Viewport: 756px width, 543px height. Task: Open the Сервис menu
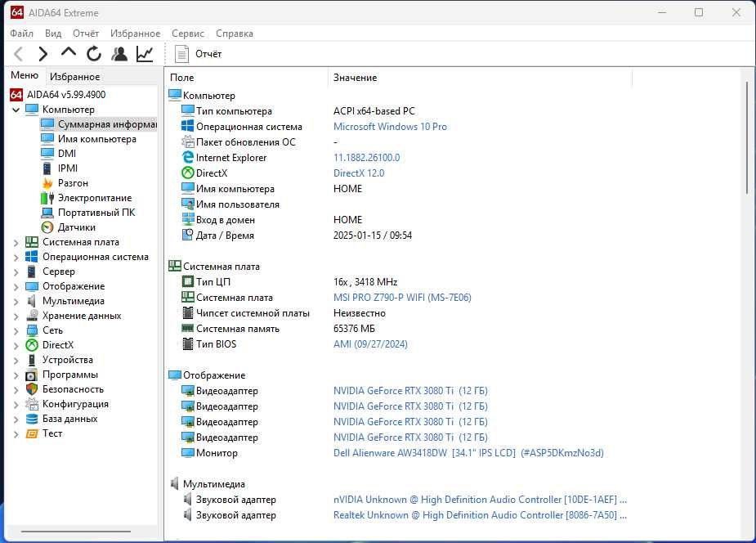pyautogui.click(x=188, y=34)
